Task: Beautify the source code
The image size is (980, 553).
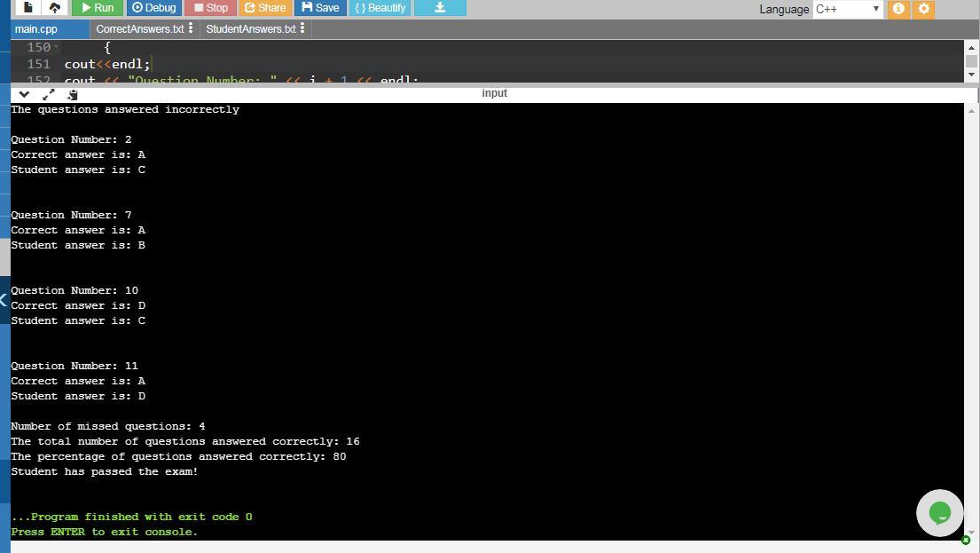Action: click(380, 7)
